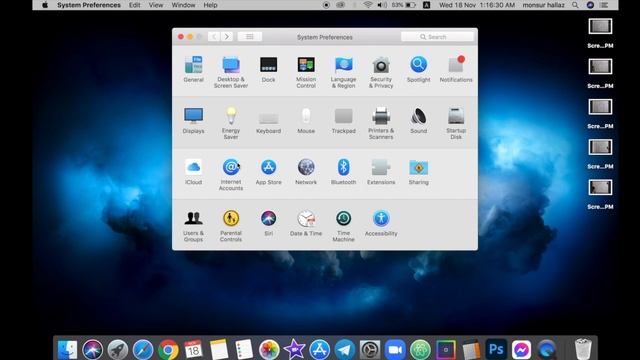Open Trackpad preferences pane

click(x=344, y=120)
